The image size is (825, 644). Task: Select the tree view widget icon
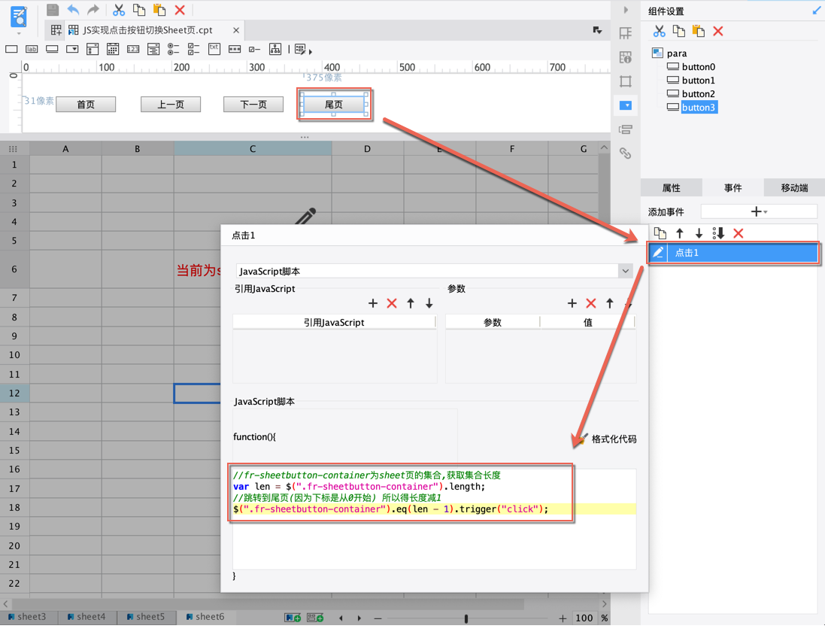pos(274,50)
